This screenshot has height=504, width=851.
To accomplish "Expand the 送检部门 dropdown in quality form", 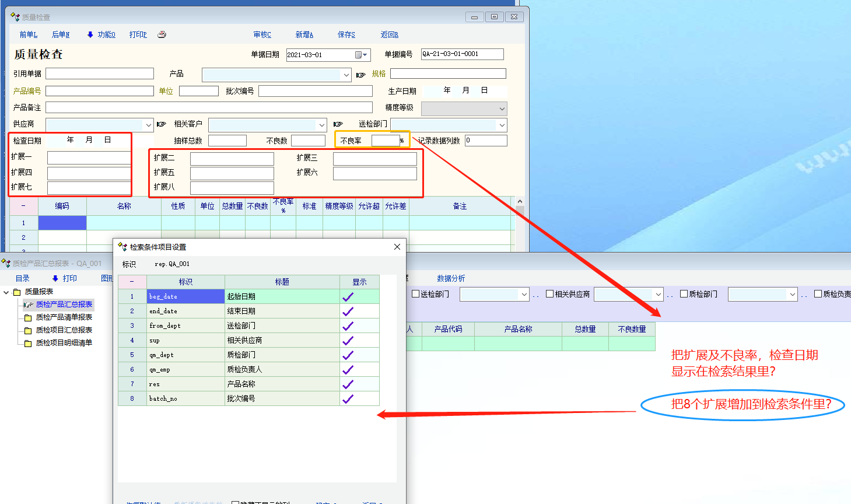I will (502, 125).
